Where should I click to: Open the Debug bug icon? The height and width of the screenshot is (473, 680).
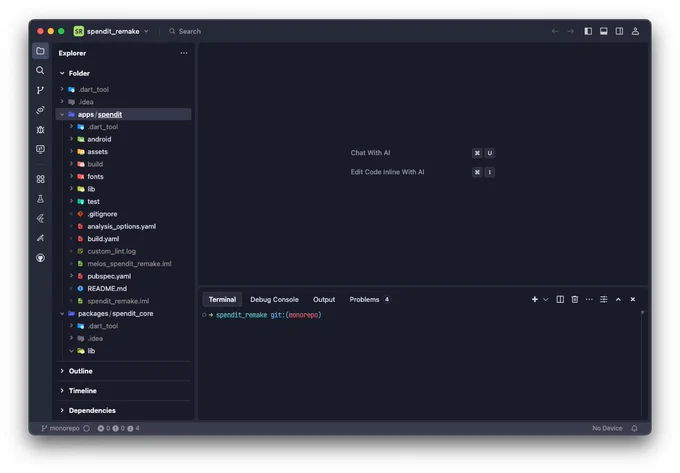[x=40, y=130]
